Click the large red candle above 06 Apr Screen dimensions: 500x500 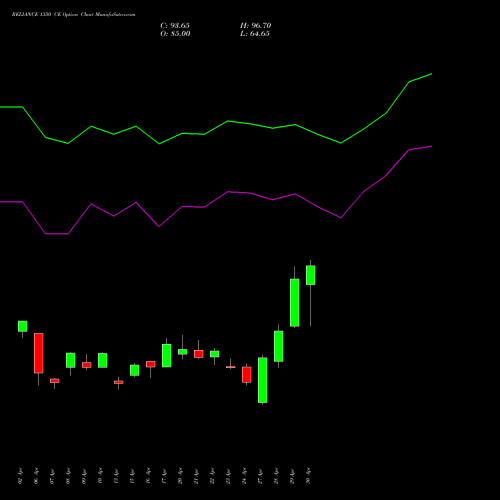tap(39, 353)
